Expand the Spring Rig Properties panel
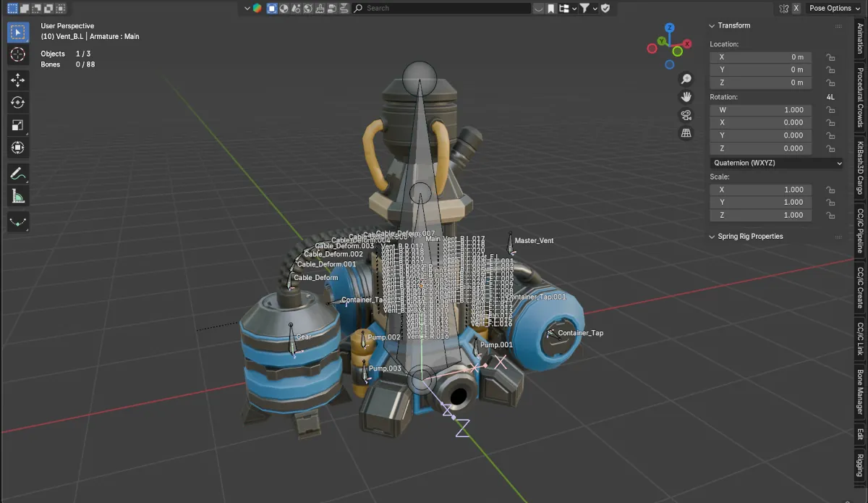The image size is (868, 503). [712, 237]
